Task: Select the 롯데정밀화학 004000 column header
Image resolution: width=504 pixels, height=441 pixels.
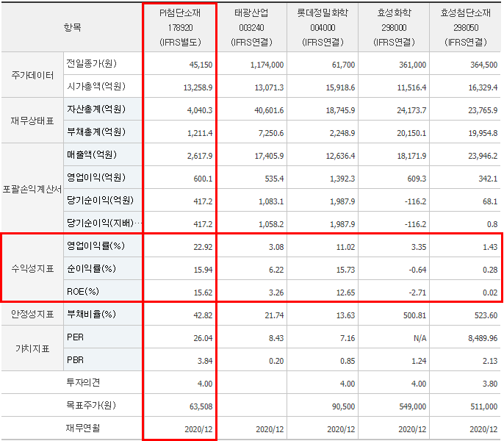Action: point(323,28)
